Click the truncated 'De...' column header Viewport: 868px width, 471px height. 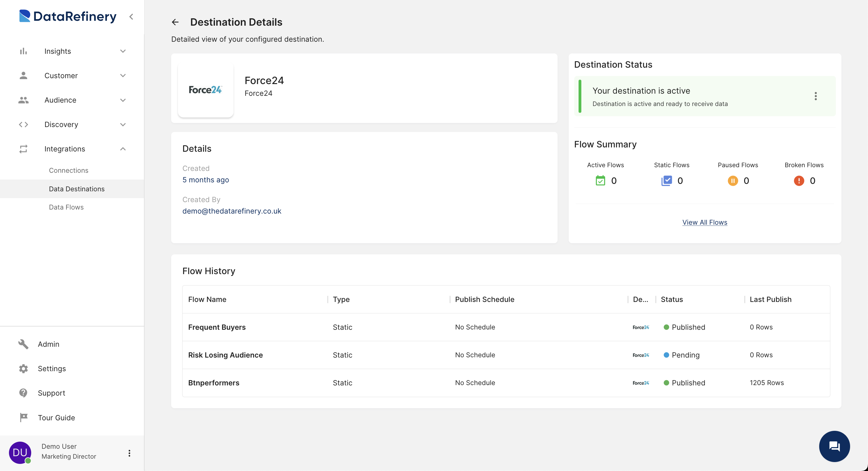pos(640,299)
